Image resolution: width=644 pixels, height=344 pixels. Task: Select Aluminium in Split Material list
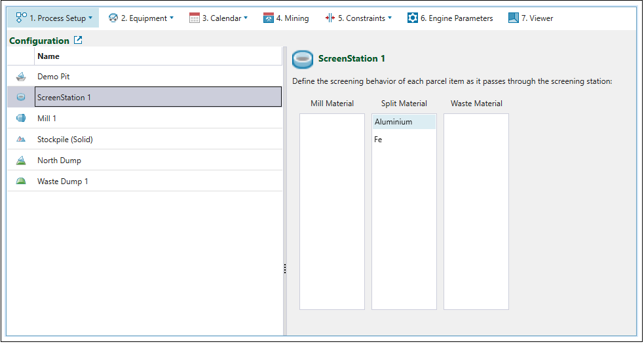pos(394,122)
